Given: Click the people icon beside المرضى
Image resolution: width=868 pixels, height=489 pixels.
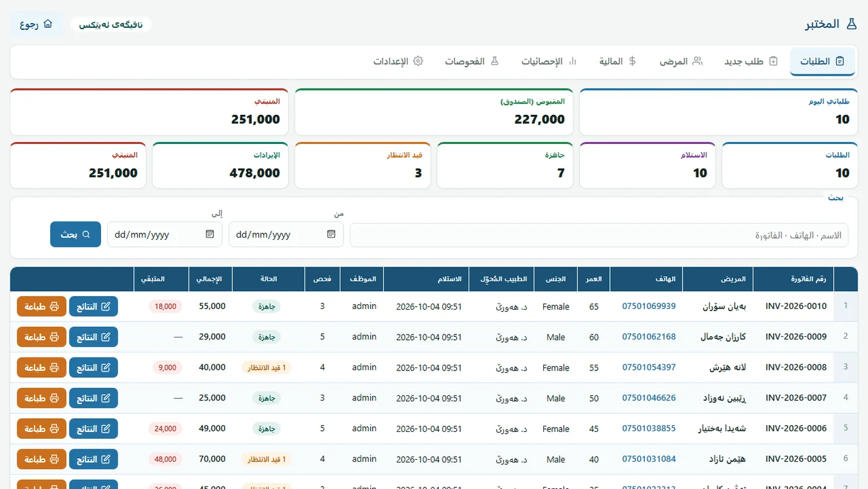Looking at the screenshot, I should coord(697,61).
